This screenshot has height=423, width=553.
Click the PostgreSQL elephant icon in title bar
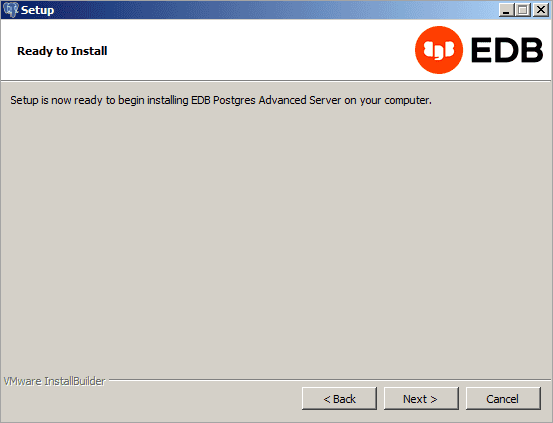[x=10, y=10]
